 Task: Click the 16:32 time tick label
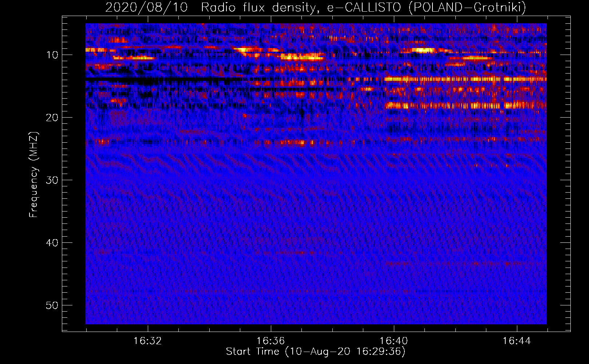[147, 341]
